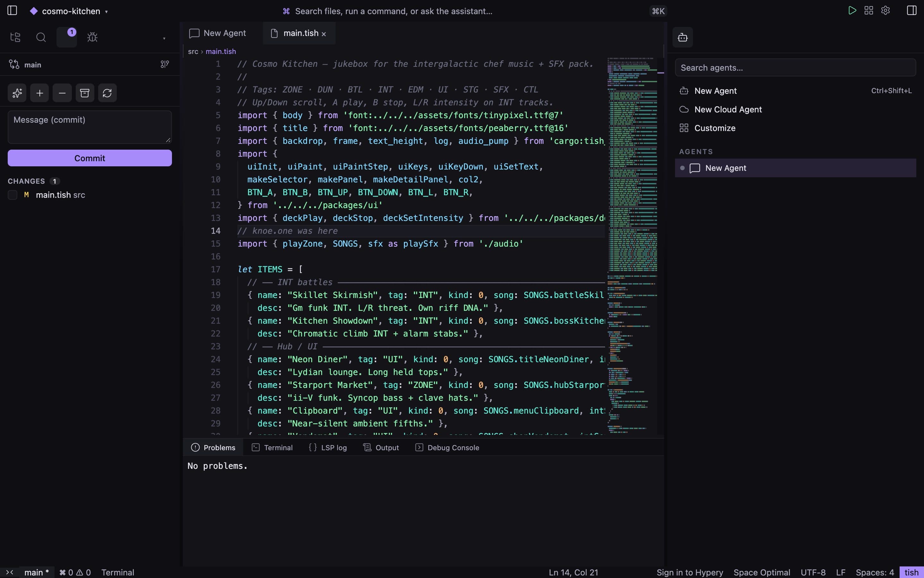Select New Agent with Ctrl+Shift+L shortcut
Viewport: 924px width, 578px height.
tap(795, 91)
